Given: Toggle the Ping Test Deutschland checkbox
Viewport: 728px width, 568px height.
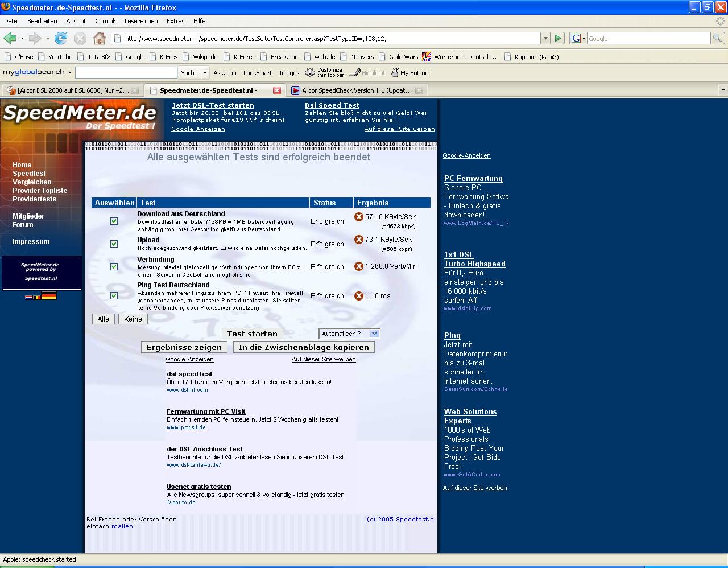Looking at the screenshot, I should (x=114, y=295).
